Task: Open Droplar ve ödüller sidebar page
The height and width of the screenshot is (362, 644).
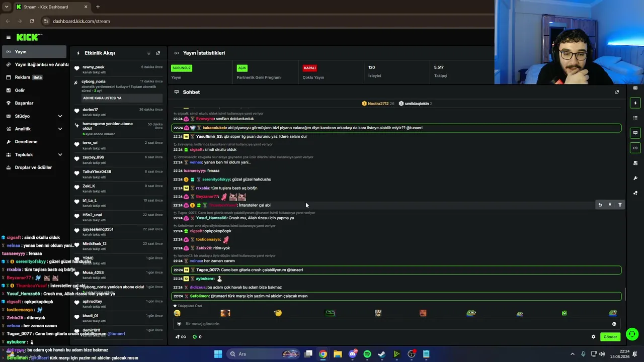Action: (33, 167)
